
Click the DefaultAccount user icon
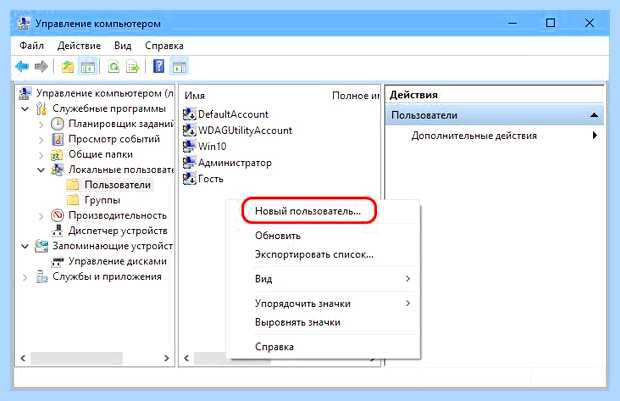point(189,114)
